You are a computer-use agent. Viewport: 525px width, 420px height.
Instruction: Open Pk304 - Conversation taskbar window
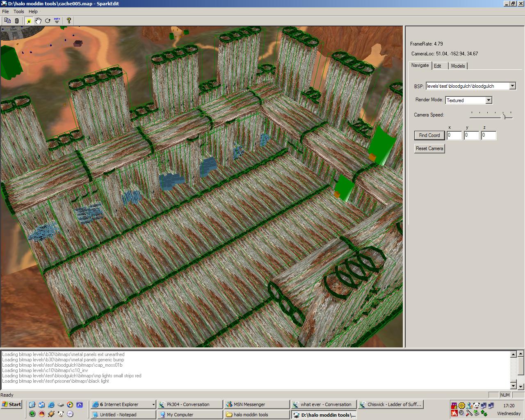tap(190, 404)
